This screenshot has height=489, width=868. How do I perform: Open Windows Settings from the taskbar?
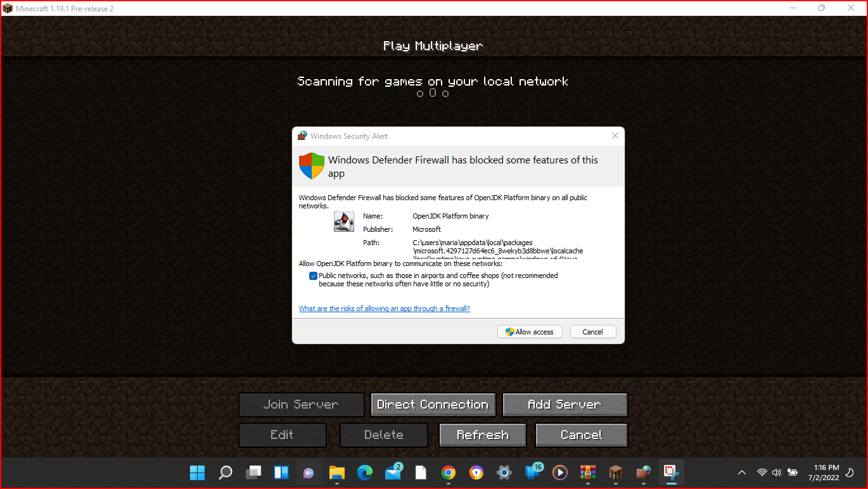coord(504,473)
